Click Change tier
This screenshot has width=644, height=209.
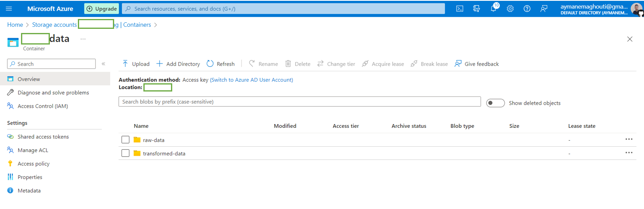[336, 64]
